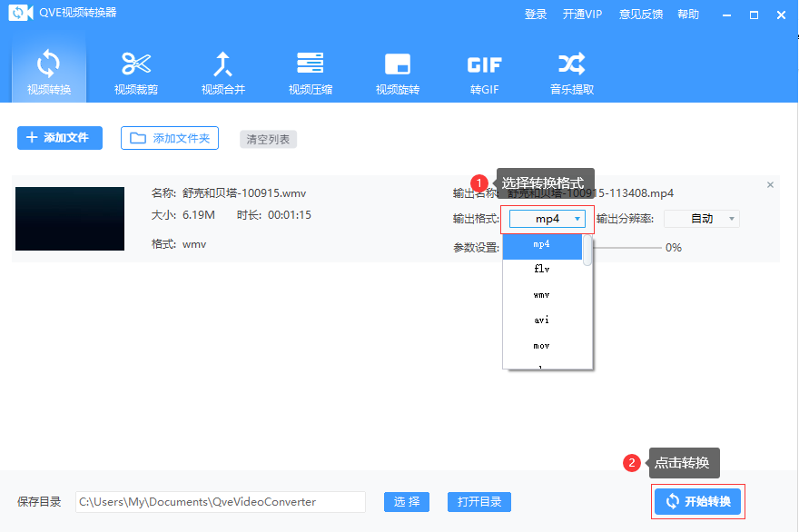
Task: Open 意见反馈 feedback
Action: tap(640, 15)
